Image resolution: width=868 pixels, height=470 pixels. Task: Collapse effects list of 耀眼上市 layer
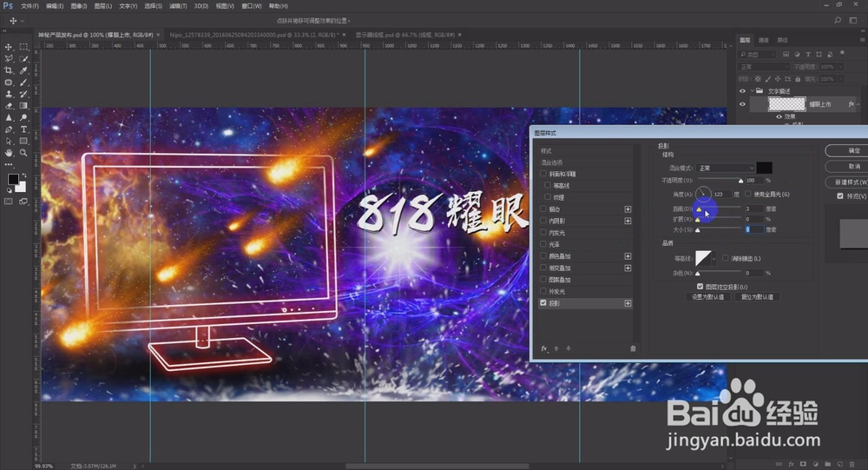click(x=858, y=104)
